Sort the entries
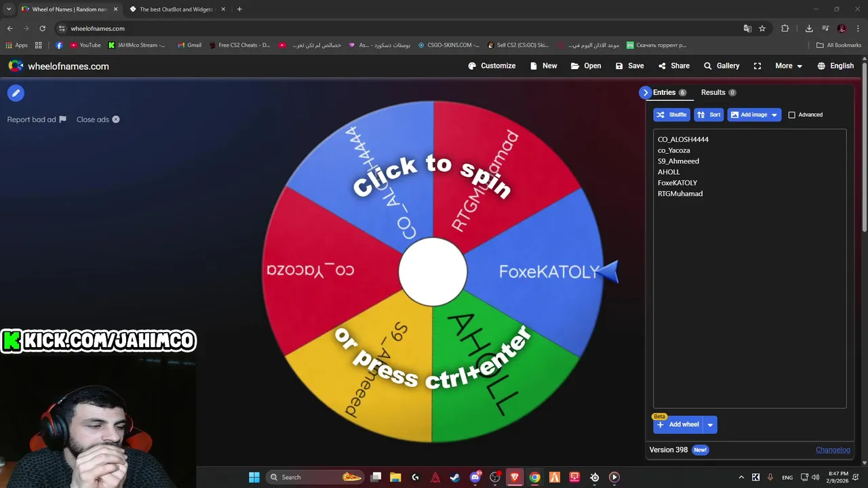 tap(709, 115)
